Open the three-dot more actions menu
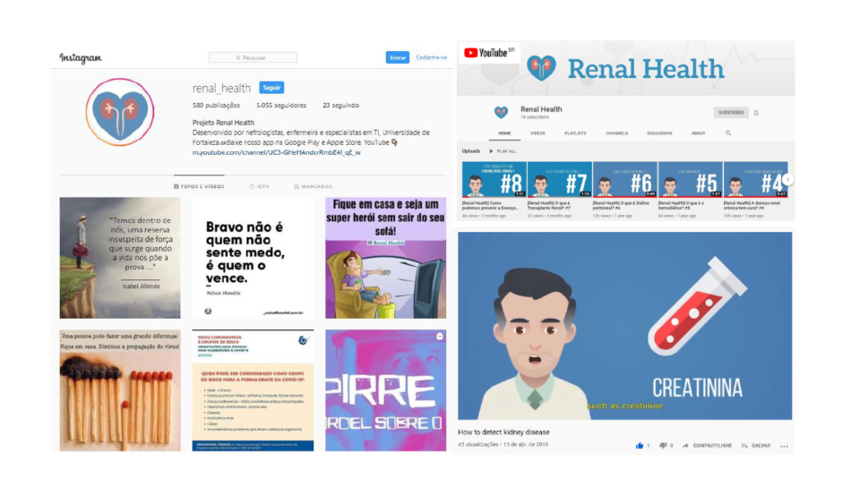Viewport: 842px width, 504px height. tap(784, 445)
